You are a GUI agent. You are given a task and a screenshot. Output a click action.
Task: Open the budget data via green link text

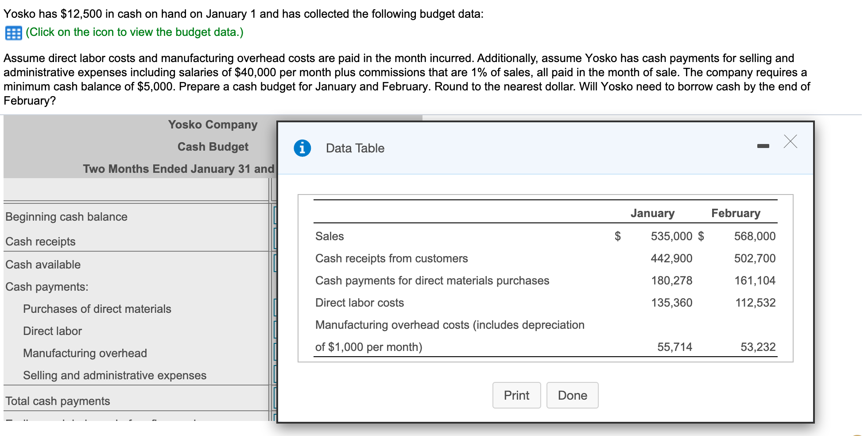[x=134, y=32]
